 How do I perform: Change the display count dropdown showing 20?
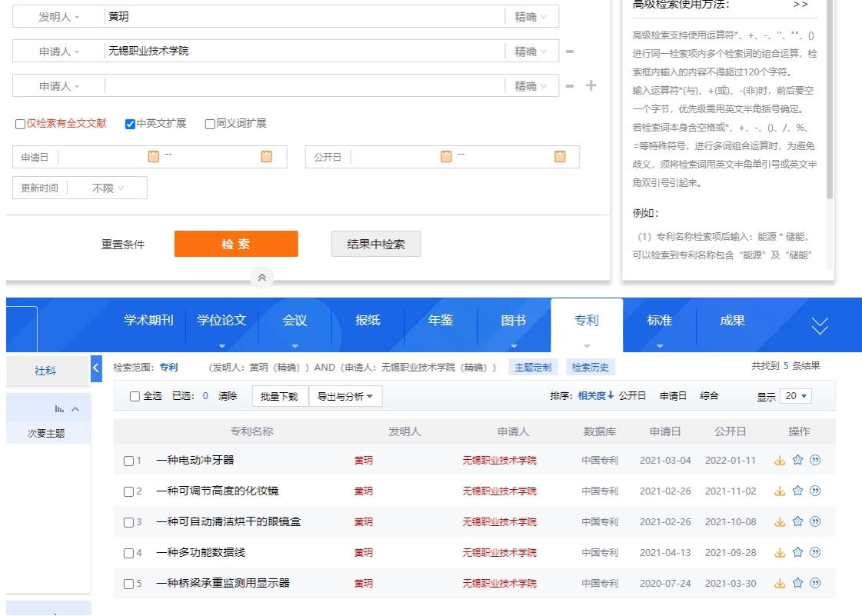click(x=795, y=396)
